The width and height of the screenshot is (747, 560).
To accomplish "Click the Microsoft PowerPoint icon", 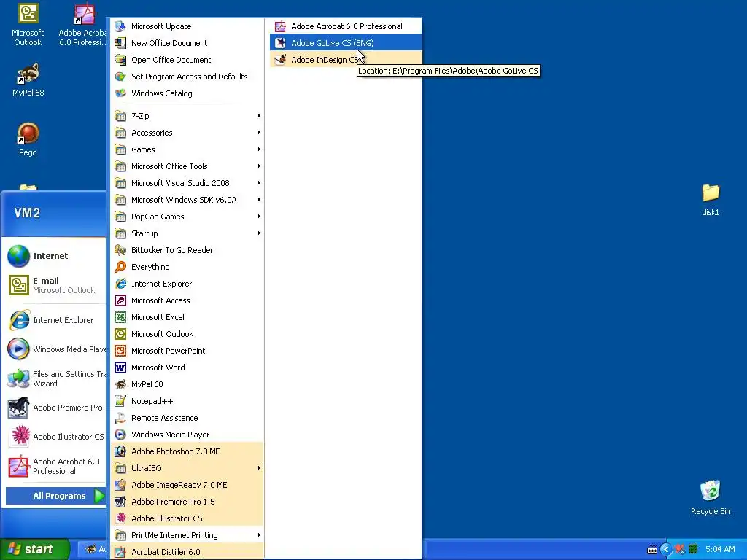I will [120, 351].
